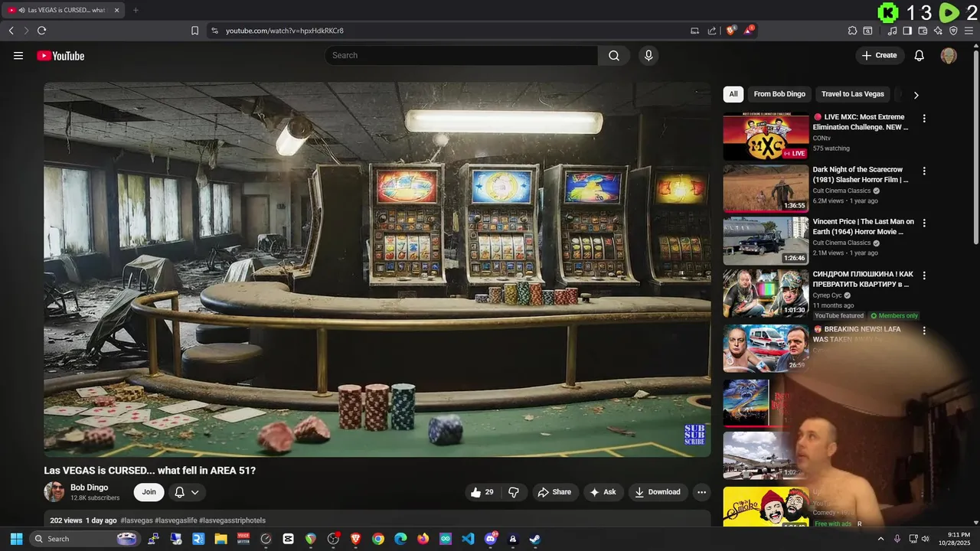
Task: Open Brave Rewards triangle icon
Action: pyautogui.click(x=749, y=31)
